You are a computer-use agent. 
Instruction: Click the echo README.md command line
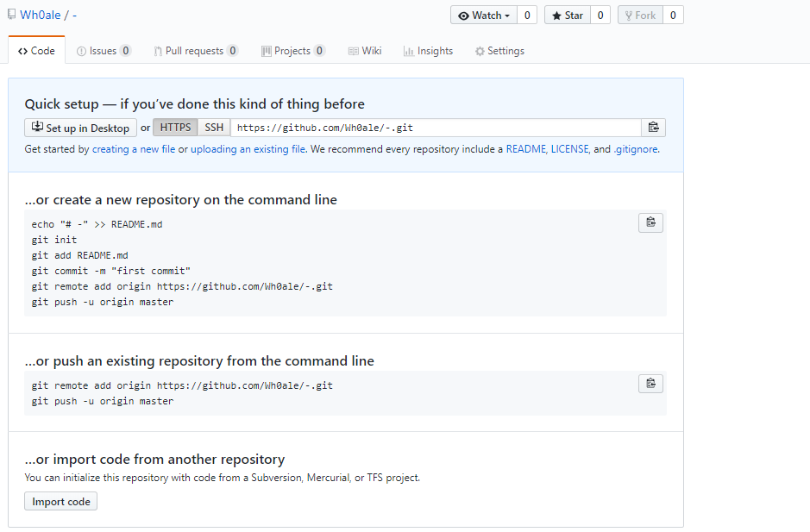pyautogui.click(x=97, y=224)
